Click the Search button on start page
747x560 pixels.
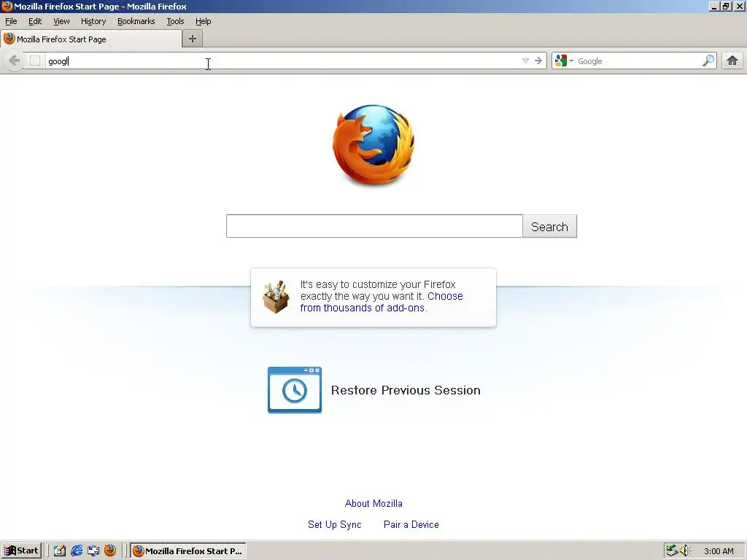pos(550,226)
